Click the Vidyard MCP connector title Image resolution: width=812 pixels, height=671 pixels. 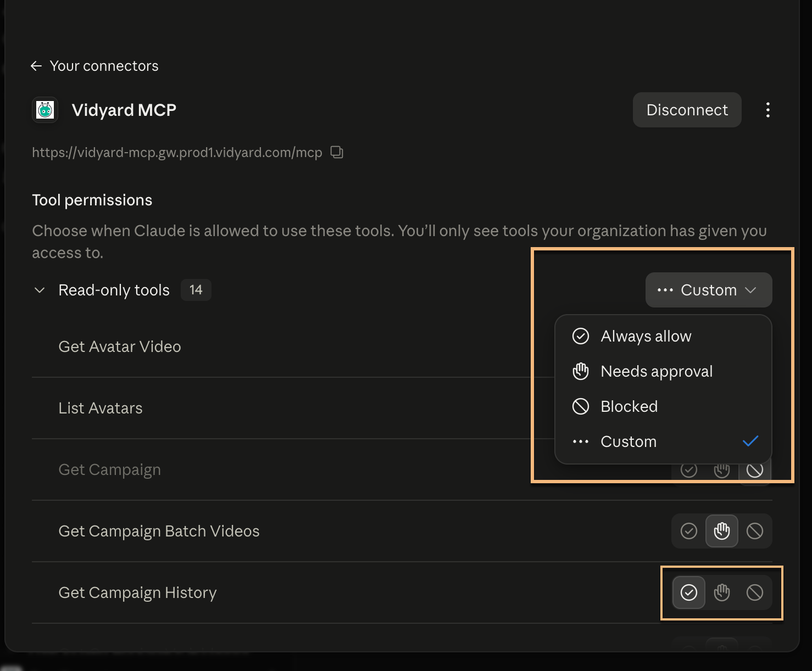(124, 110)
